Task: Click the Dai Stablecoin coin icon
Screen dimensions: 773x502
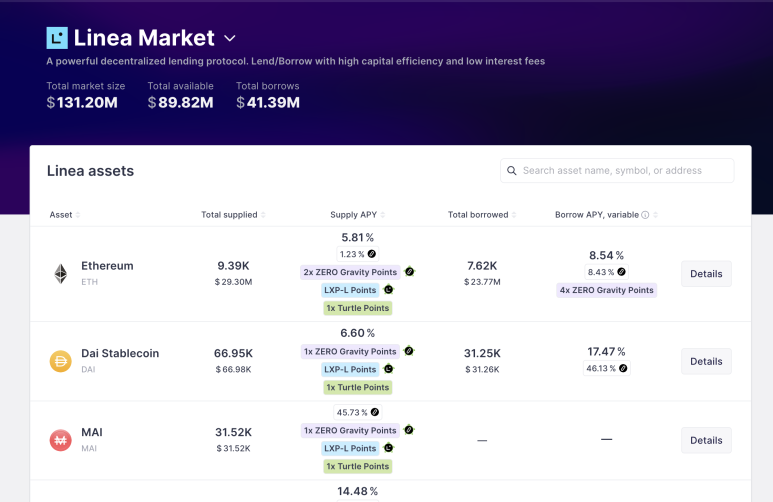Action: click(61, 361)
